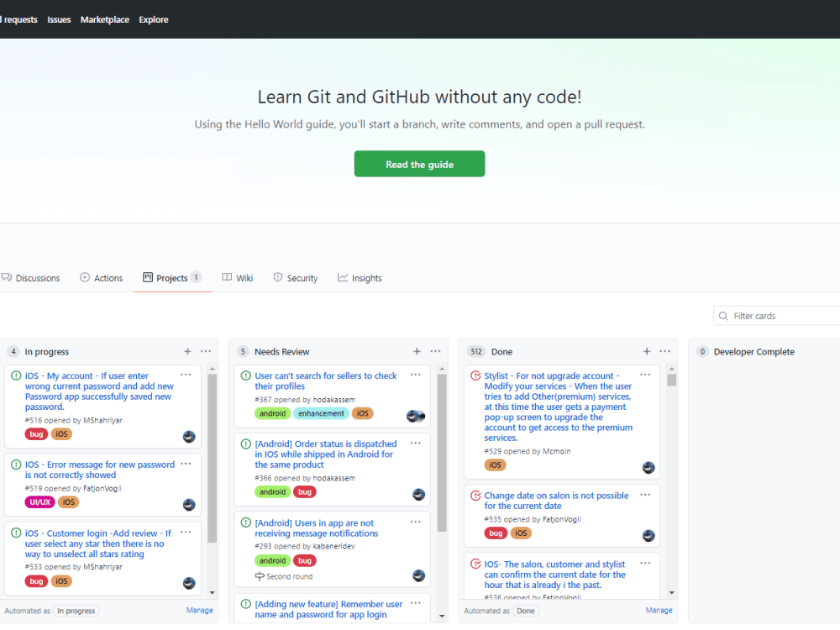Screen dimensions: 840x630
Task: Click the UI/UX label on issue #519
Action: (39, 502)
